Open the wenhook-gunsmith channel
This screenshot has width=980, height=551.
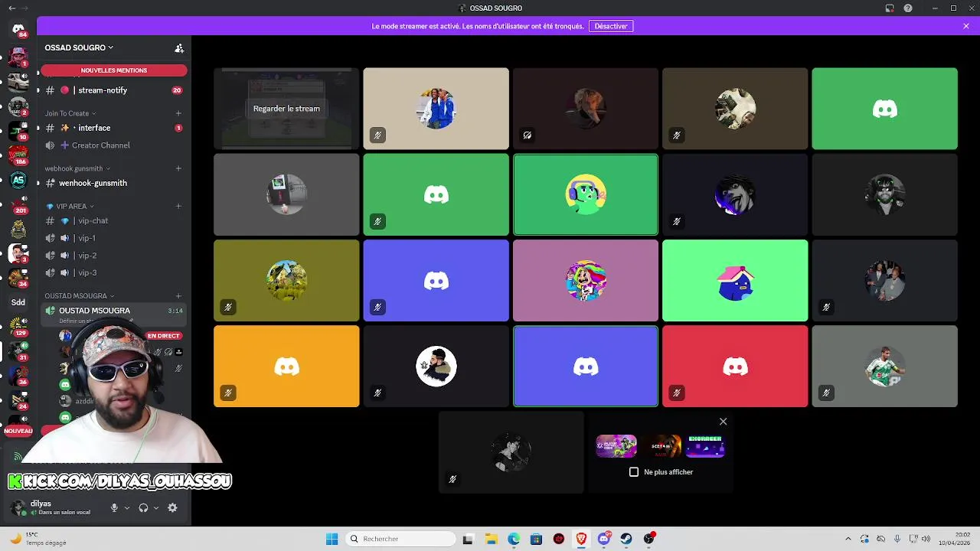click(x=113, y=183)
